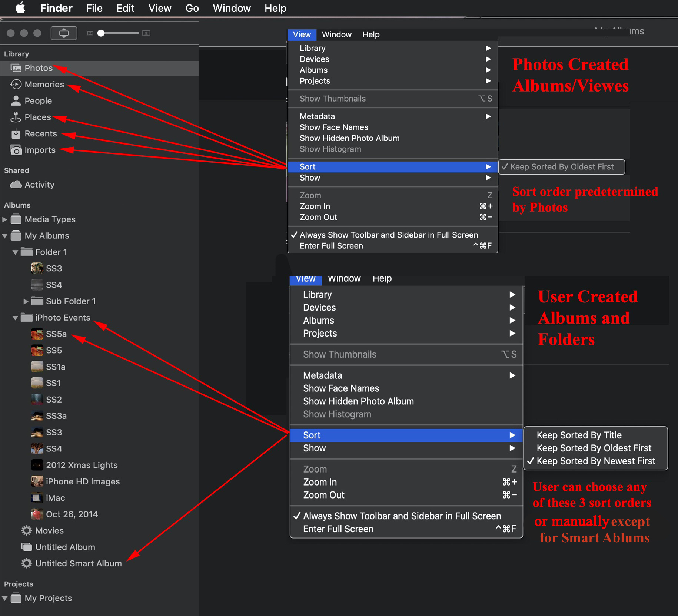Click the large-thumbnail icon beside the zoom slider
Viewport: 678px width, 616px height.
click(146, 33)
